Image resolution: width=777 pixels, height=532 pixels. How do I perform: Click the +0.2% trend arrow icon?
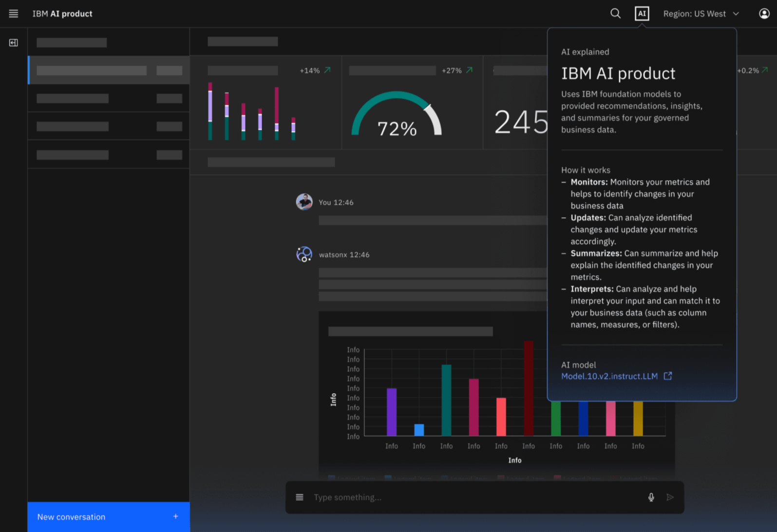[765, 70]
